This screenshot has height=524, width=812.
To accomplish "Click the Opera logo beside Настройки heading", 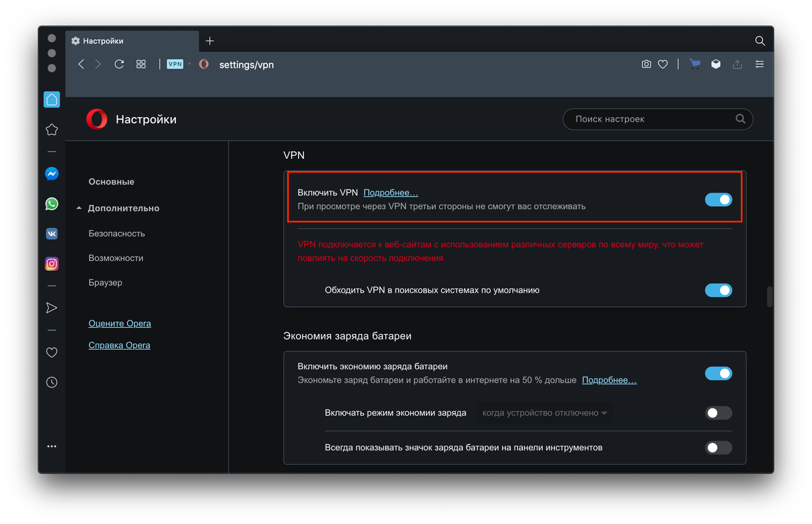I will tap(97, 120).
